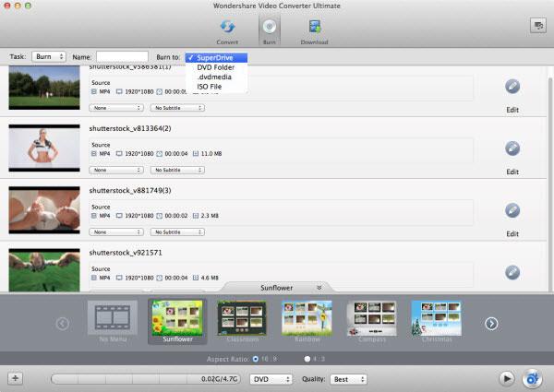Select the Classroom DVD menu template
Image resolution: width=554 pixels, height=392 pixels.
click(242, 321)
